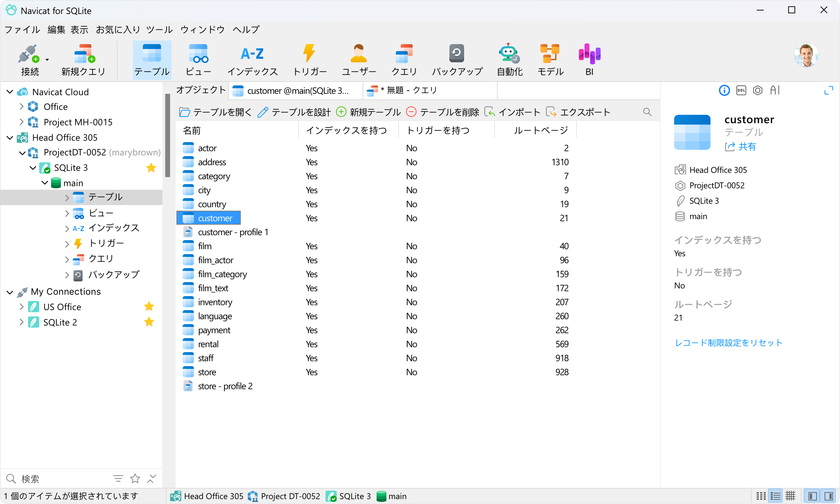840x504 pixels.
Task: Open the トリガー toolbar icon
Action: click(x=309, y=60)
